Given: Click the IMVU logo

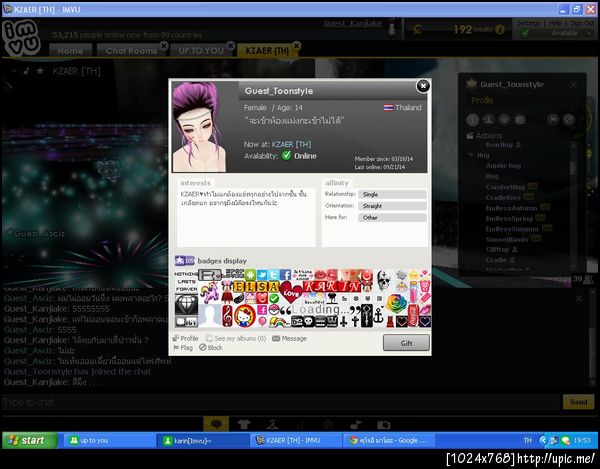Looking at the screenshot, I should click(21, 37).
